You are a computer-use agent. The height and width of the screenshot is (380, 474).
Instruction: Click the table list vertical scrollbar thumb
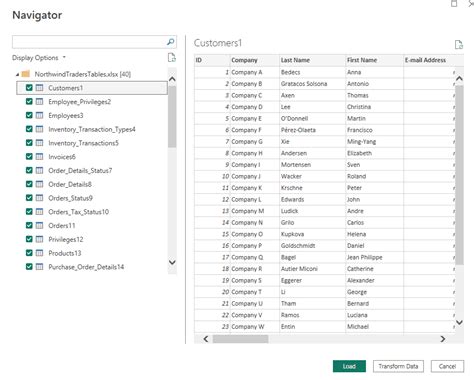172,117
